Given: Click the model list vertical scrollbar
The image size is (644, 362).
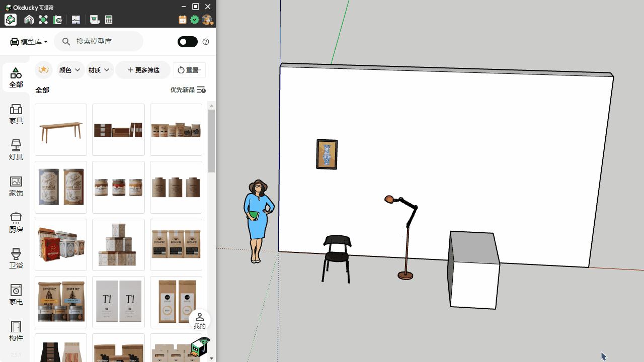Looking at the screenshot, I should pos(211,141).
